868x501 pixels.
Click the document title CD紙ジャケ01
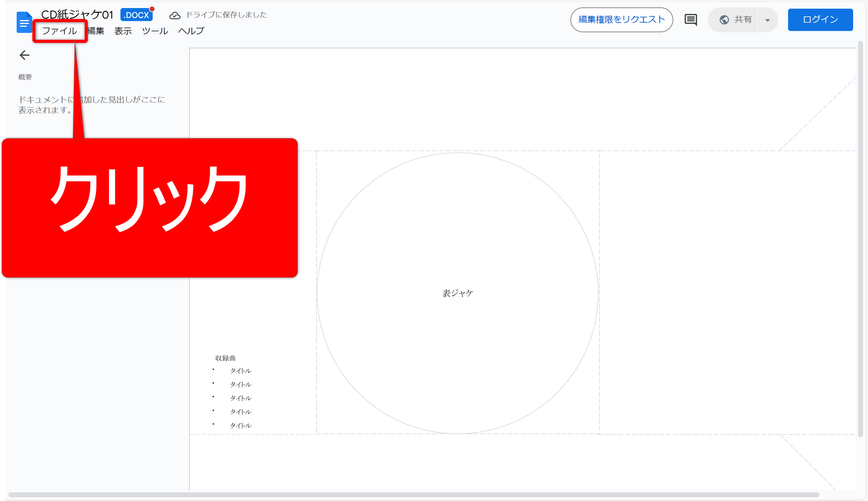click(77, 14)
